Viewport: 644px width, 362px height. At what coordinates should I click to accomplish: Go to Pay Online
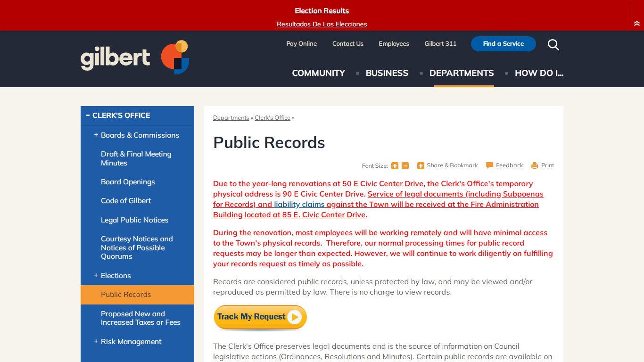point(301,43)
